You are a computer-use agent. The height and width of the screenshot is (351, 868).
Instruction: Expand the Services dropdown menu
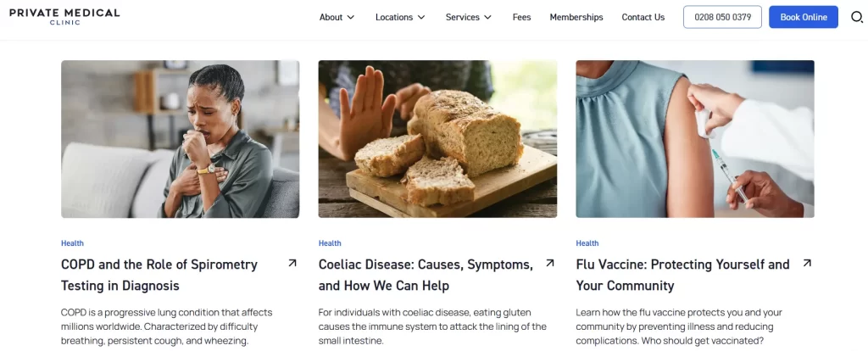tap(468, 17)
